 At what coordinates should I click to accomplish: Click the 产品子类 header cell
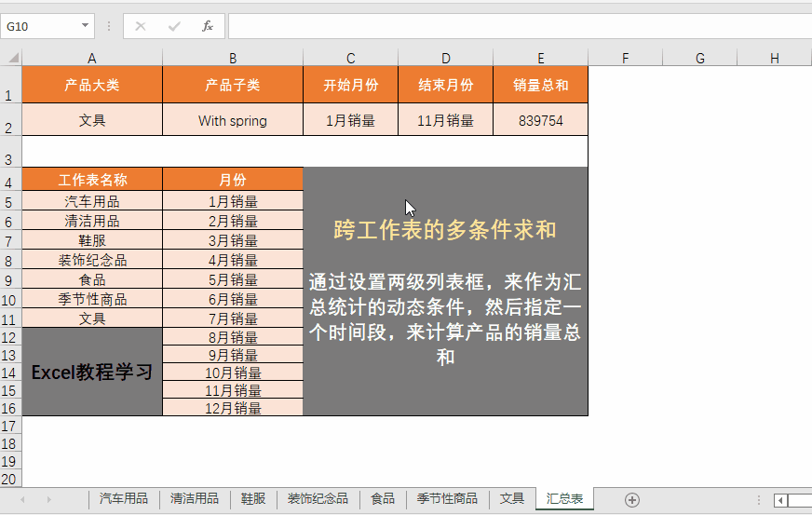(233, 85)
